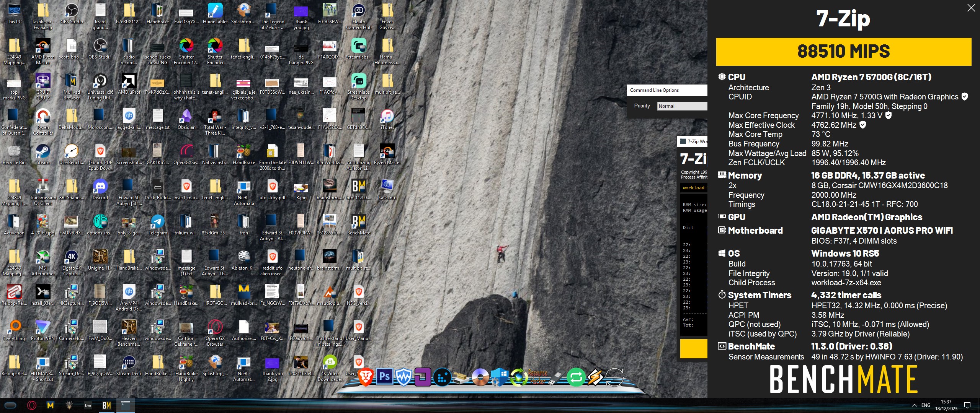
Task: Open the Universal x86 Tuning Utility shortcut
Action: (x=100, y=87)
